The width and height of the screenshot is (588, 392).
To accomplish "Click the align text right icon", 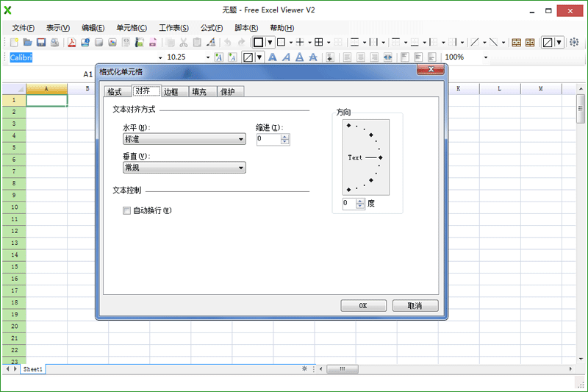I will 374,57.
